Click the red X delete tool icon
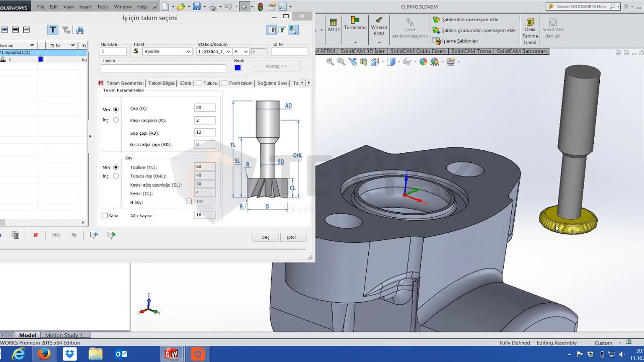Viewport: 644px width, 362px height. [x=36, y=235]
